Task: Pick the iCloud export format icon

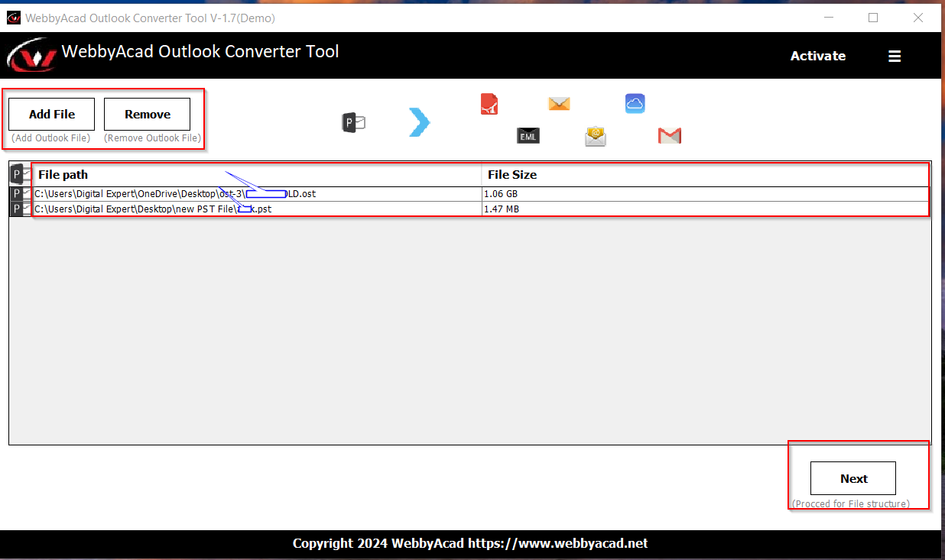Action: point(635,103)
